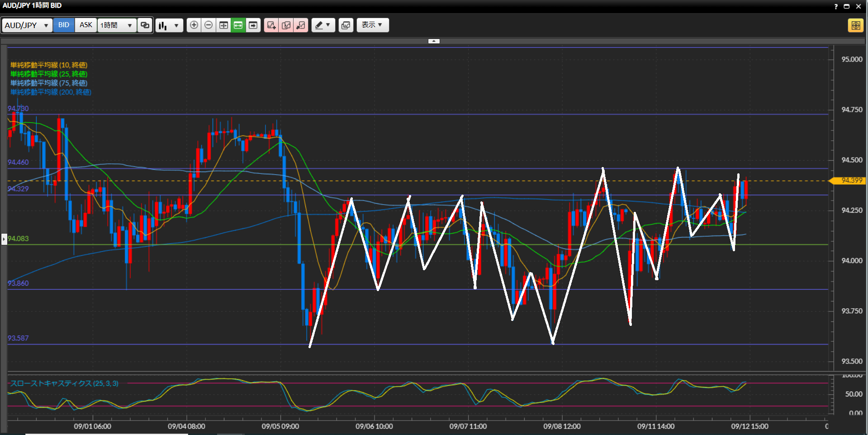
Task: Select the BID price toggle
Action: [x=64, y=25]
